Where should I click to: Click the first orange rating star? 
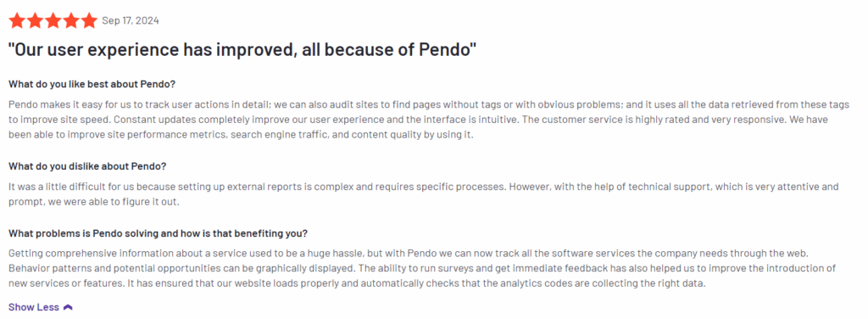click(x=17, y=21)
